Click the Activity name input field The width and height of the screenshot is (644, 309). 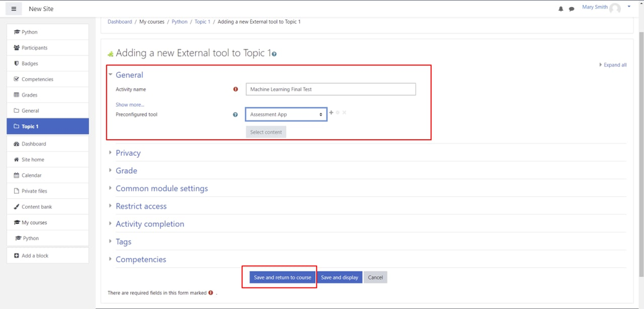point(331,89)
